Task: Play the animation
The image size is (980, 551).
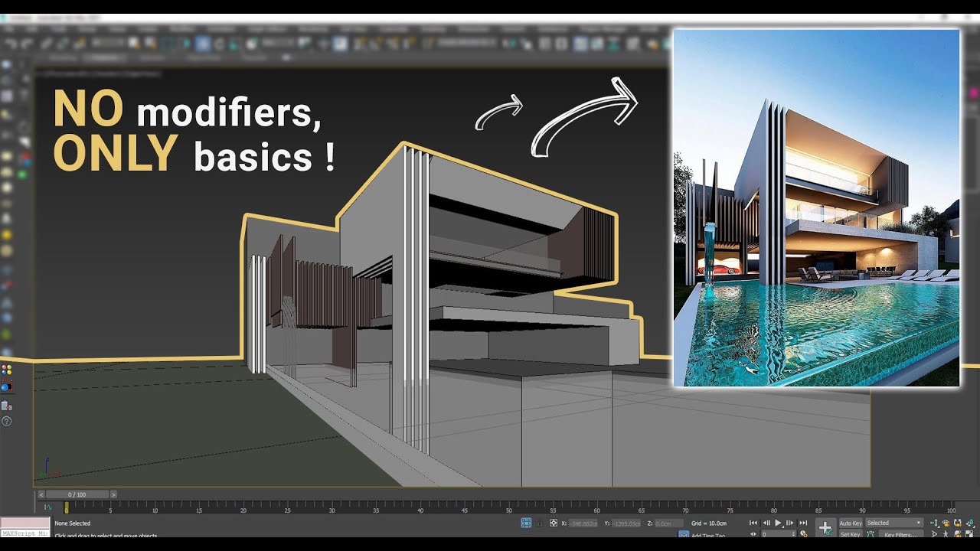Action: 779,523
